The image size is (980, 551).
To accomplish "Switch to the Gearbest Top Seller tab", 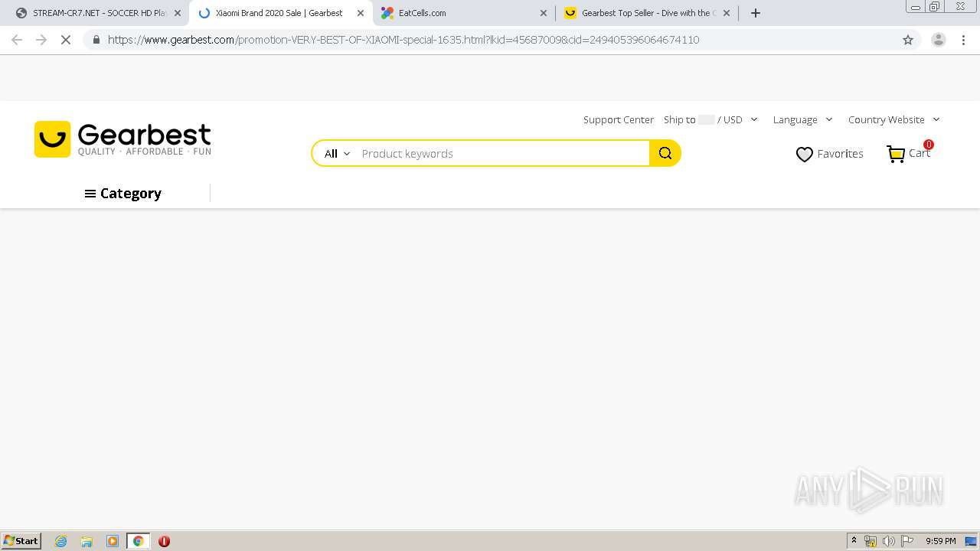I will (x=647, y=13).
